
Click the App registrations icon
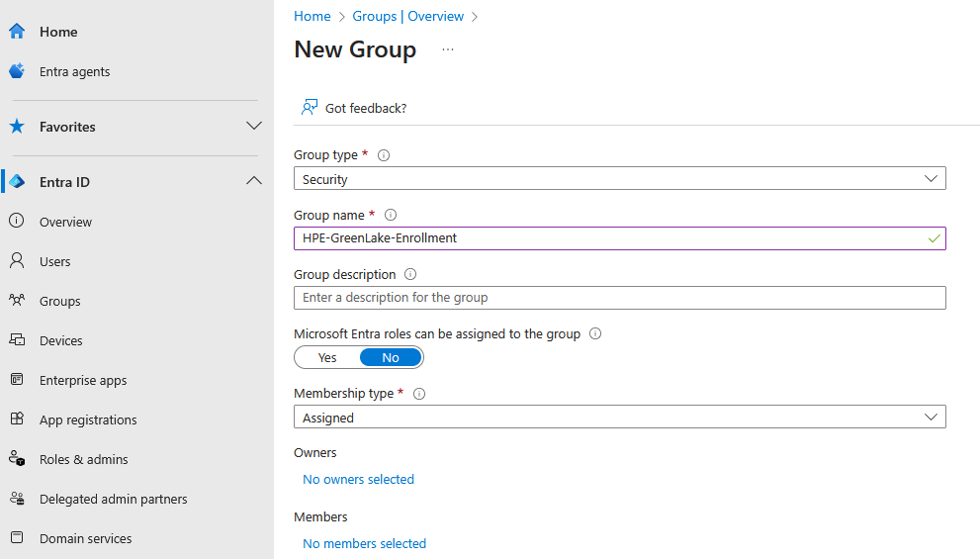coord(17,419)
